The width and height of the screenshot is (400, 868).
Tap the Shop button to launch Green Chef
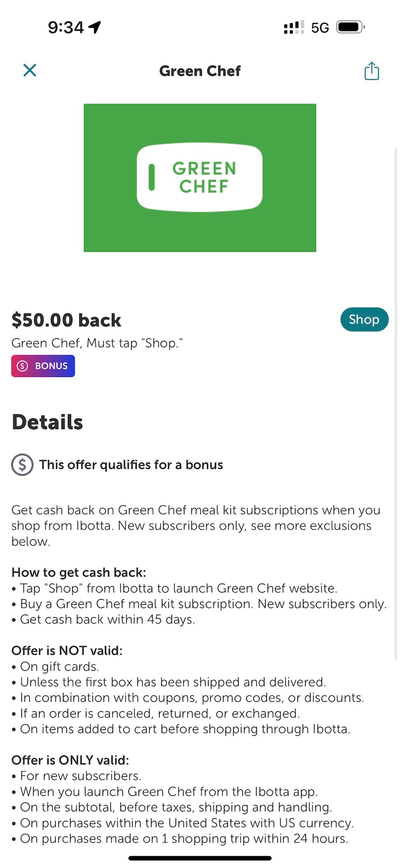click(x=364, y=319)
